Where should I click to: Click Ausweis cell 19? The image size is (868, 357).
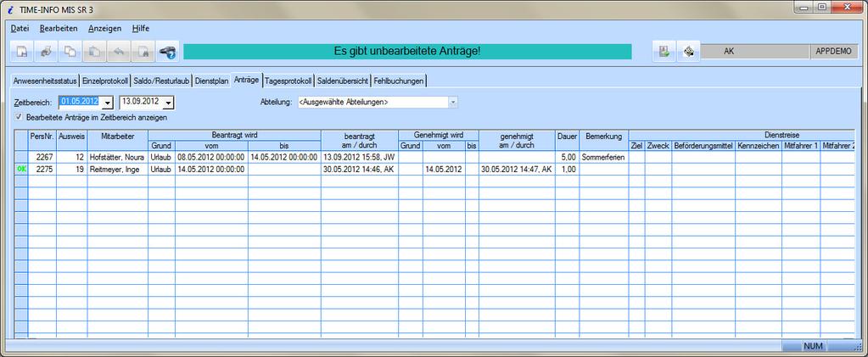(x=72, y=170)
